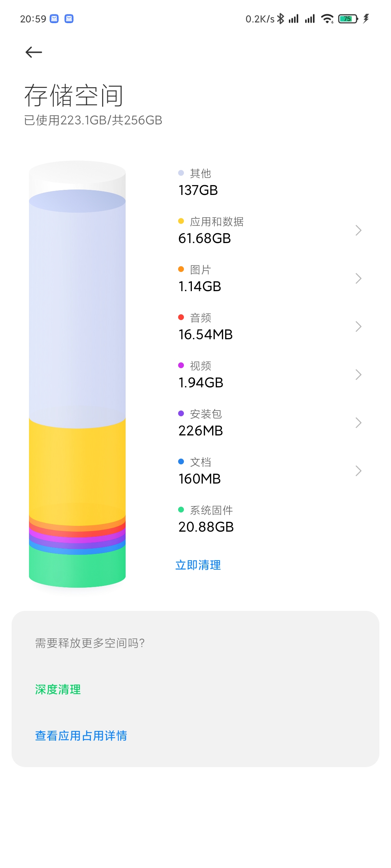The image size is (391, 868).
Task: Select the 其他 137GB entry
Action: [198, 182]
